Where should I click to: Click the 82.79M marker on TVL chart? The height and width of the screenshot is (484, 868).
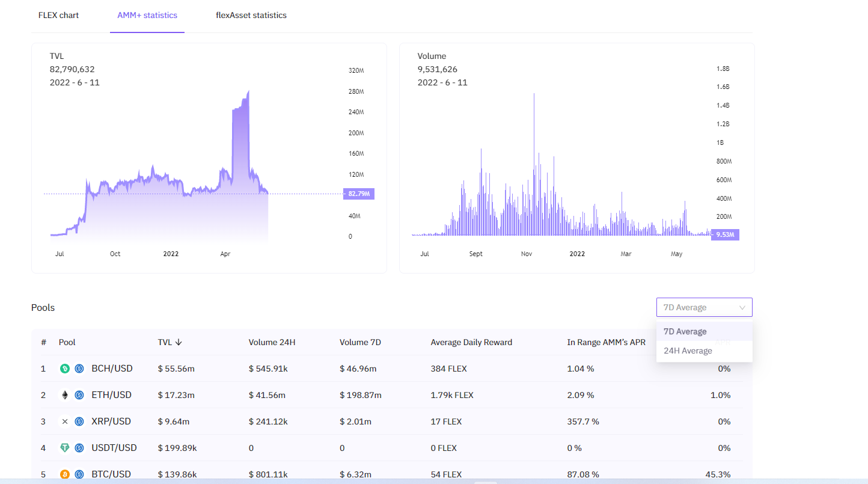click(359, 194)
